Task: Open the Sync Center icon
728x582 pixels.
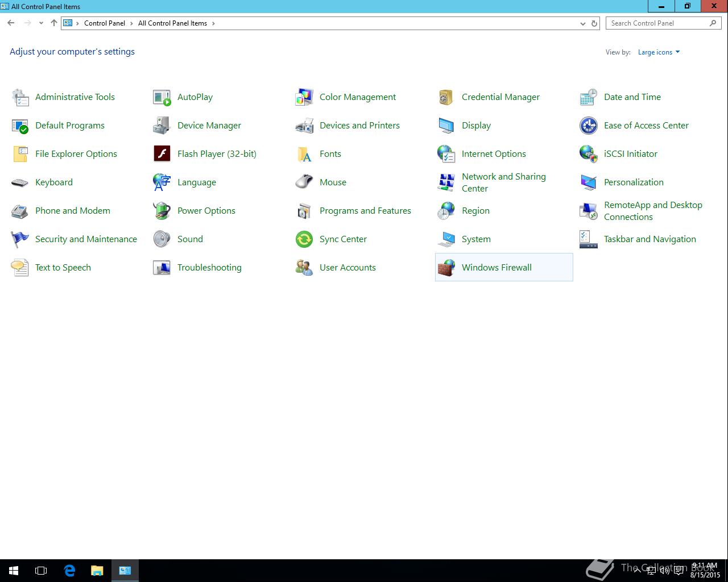Action: coord(304,239)
